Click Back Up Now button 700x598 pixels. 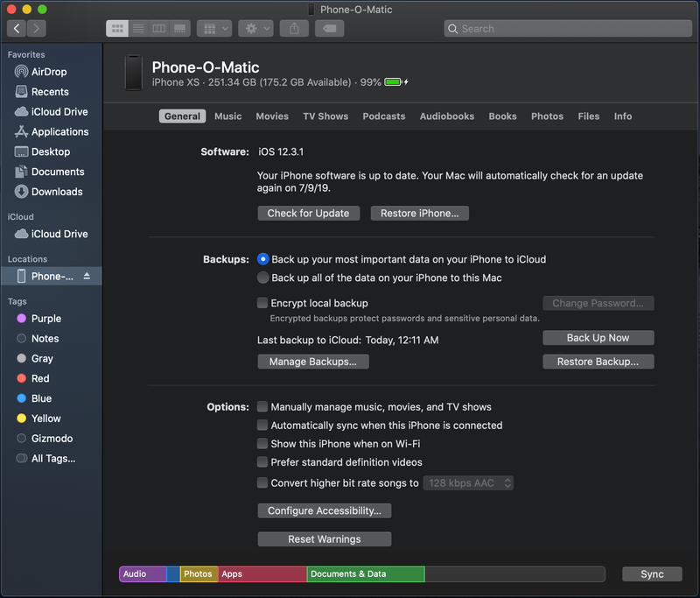point(598,338)
